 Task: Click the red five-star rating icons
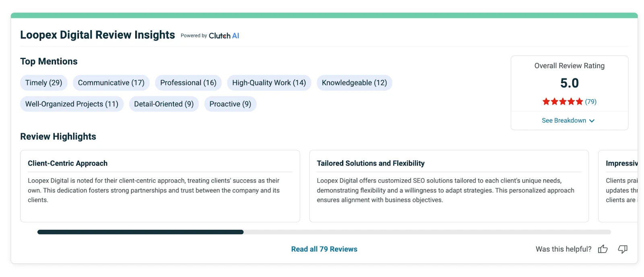[563, 102]
